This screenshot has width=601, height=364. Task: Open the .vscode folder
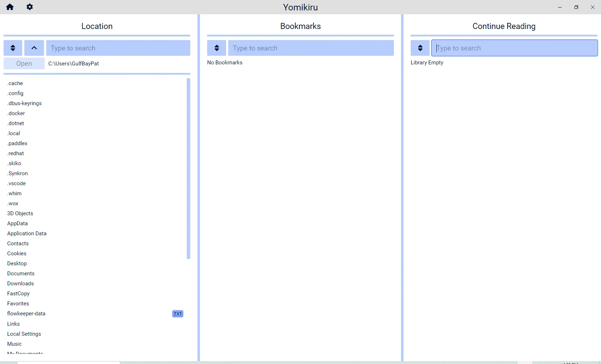[x=16, y=183]
